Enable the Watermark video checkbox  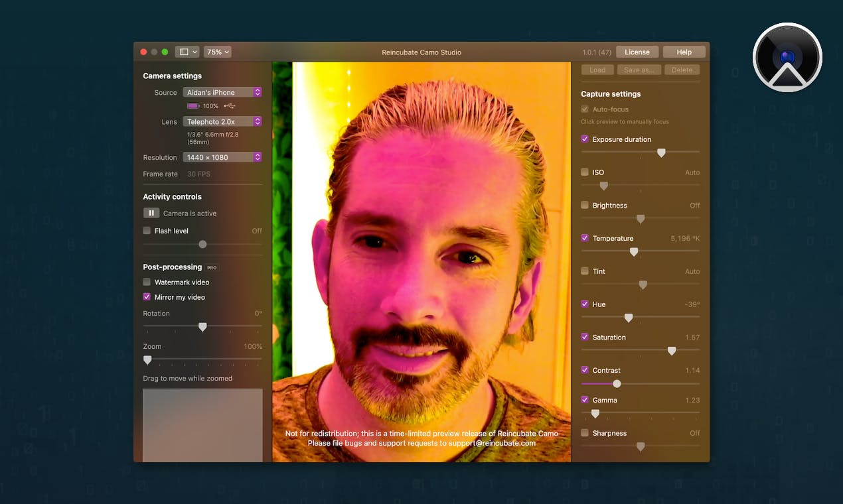tap(147, 282)
